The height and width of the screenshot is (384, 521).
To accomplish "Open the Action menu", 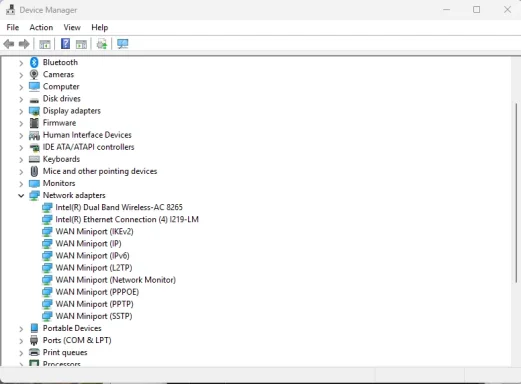I will tap(41, 27).
